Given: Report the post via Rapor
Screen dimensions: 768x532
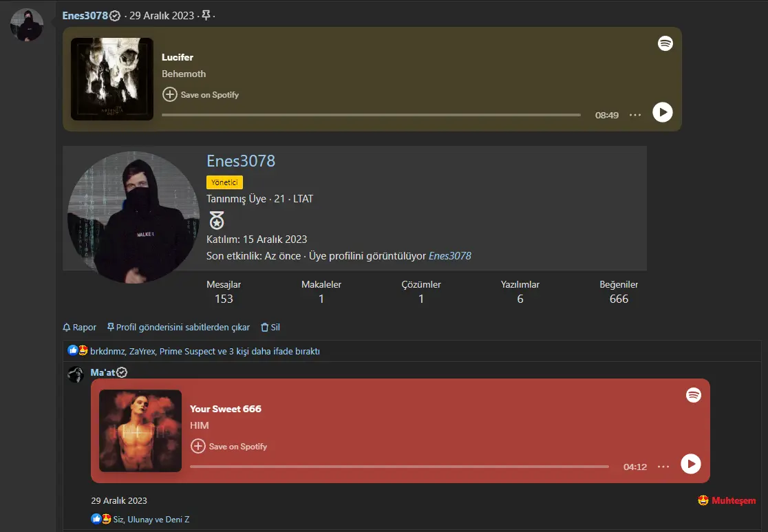Looking at the screenshot, I should tap(79, 327).
